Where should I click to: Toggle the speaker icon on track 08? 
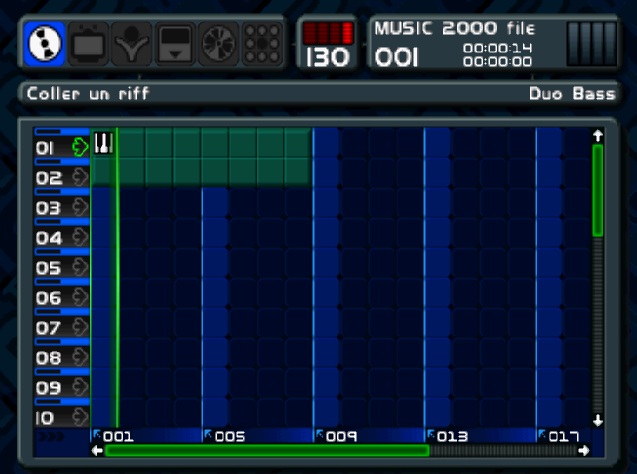pos(80,357)
